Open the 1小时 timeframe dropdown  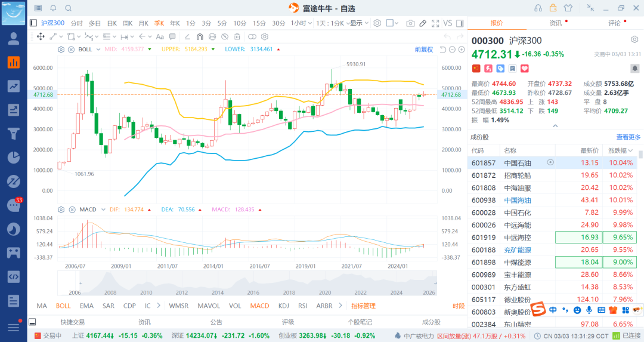tap(301, 23)
